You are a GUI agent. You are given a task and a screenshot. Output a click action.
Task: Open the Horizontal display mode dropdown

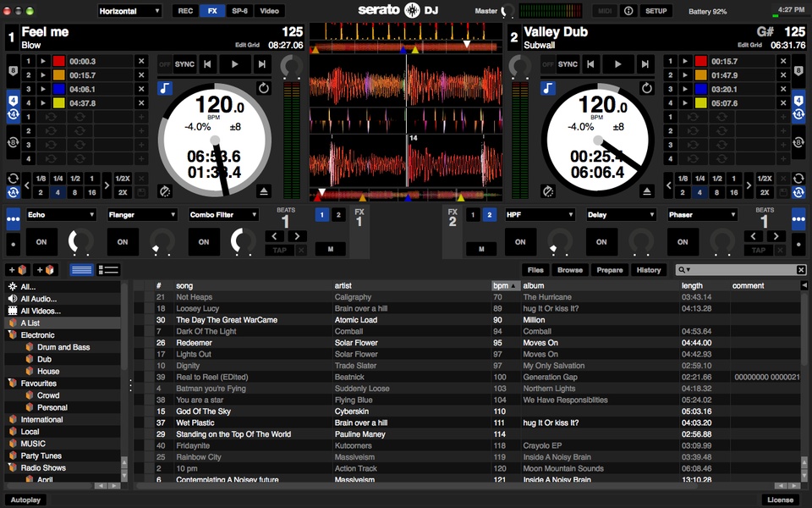[x=129, y=11]
